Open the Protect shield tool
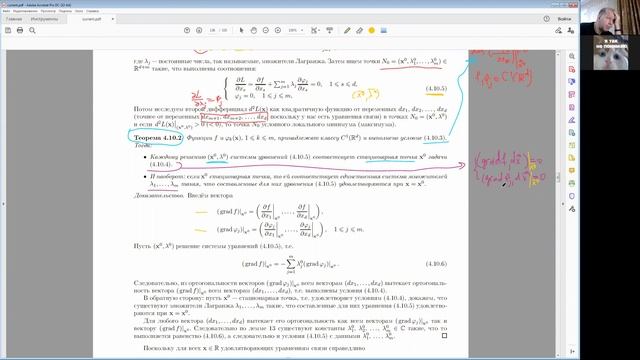The width and height of the screenshot is (640, 360). click(x=572, y=196)
